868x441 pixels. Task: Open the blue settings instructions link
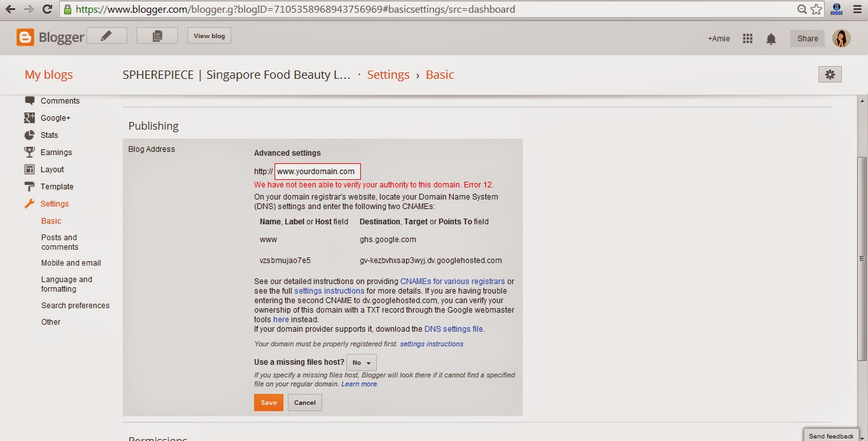[329, 290]
